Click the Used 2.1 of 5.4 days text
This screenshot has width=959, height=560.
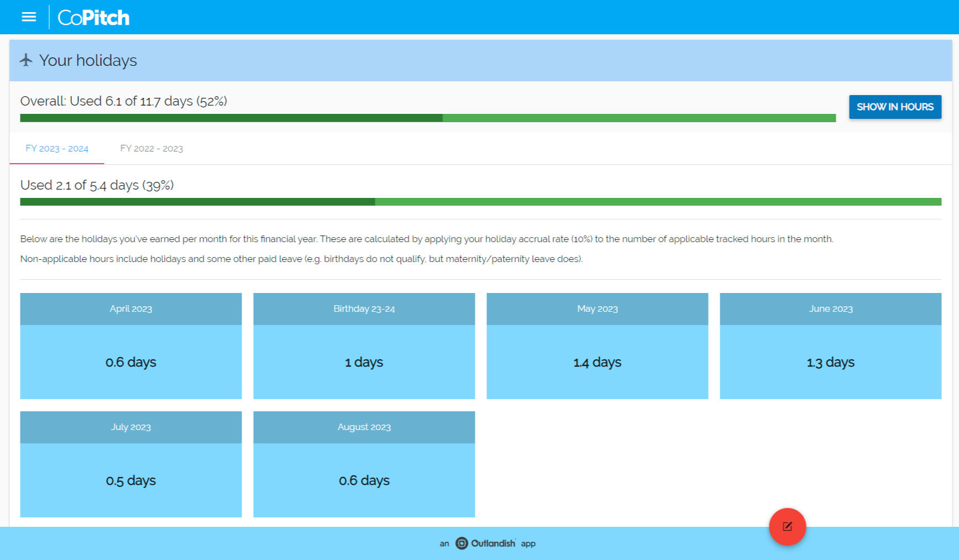point(97,185)
